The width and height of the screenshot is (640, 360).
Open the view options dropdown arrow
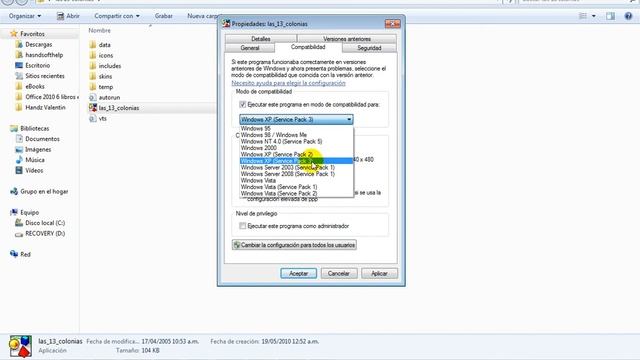tap(593, 16)
